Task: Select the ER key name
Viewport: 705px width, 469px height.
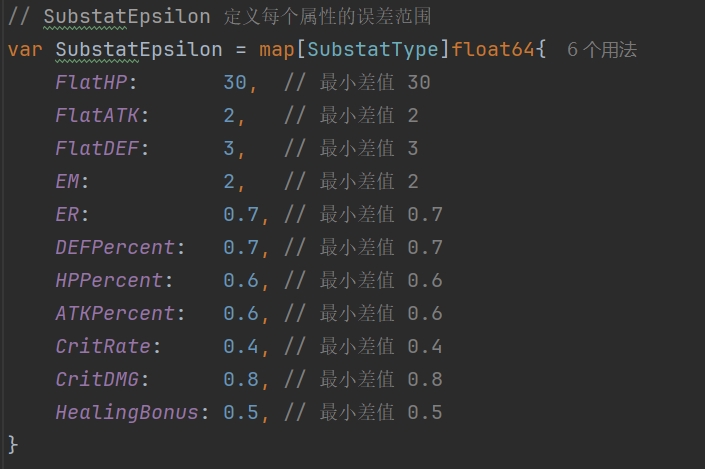Action: point(67,214)
